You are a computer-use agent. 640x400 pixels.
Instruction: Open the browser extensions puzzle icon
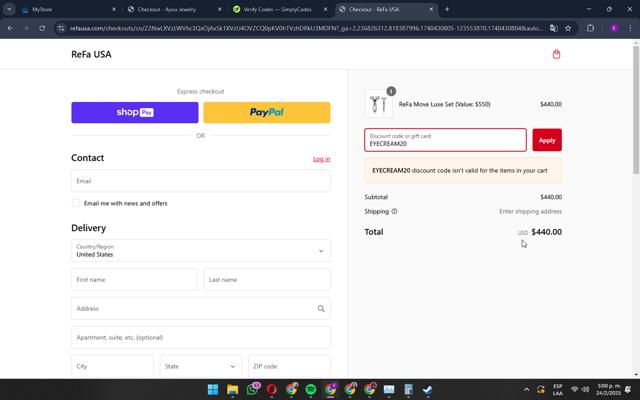[590, 28]
